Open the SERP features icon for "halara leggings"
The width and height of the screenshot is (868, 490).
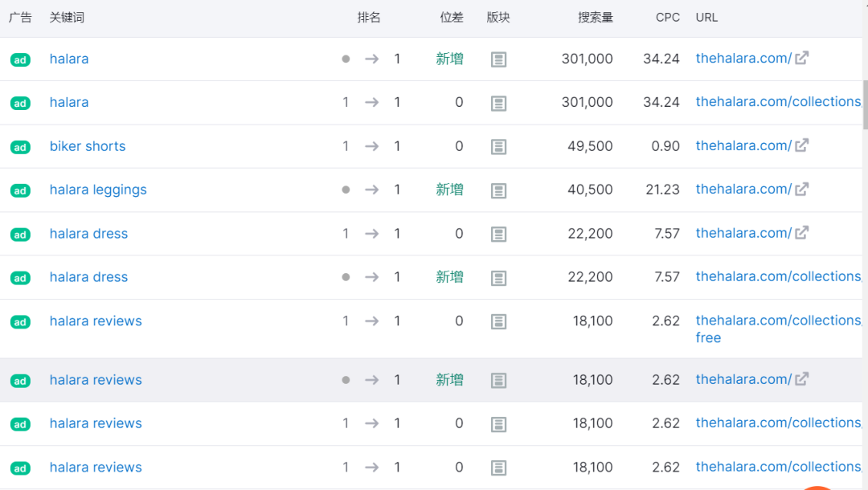498,190
